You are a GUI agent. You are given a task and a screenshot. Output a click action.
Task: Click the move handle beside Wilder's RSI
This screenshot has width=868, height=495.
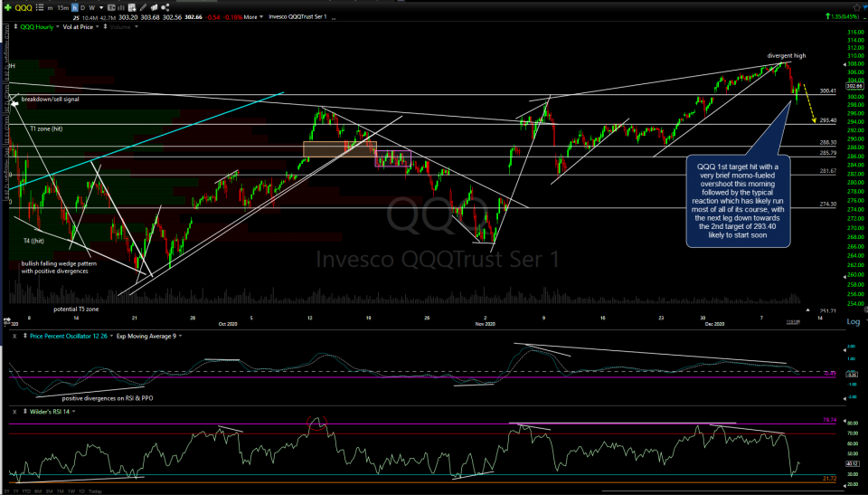[25, 412]
